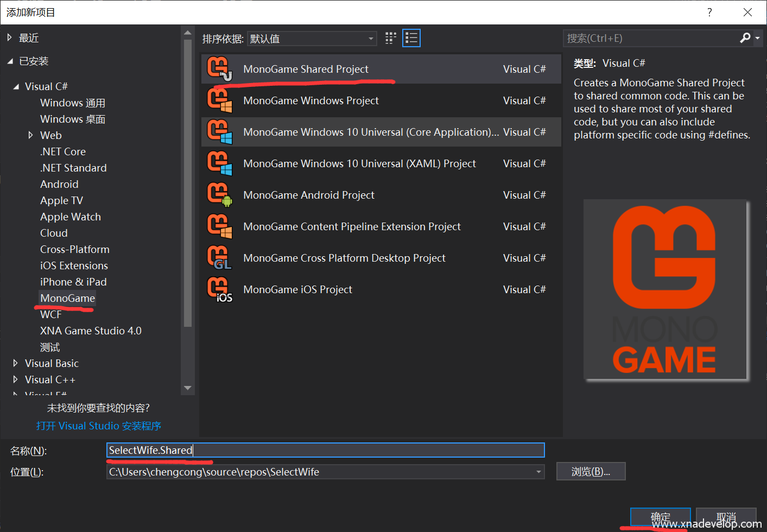Collapse the Visual C# tree node

[16, 86]
